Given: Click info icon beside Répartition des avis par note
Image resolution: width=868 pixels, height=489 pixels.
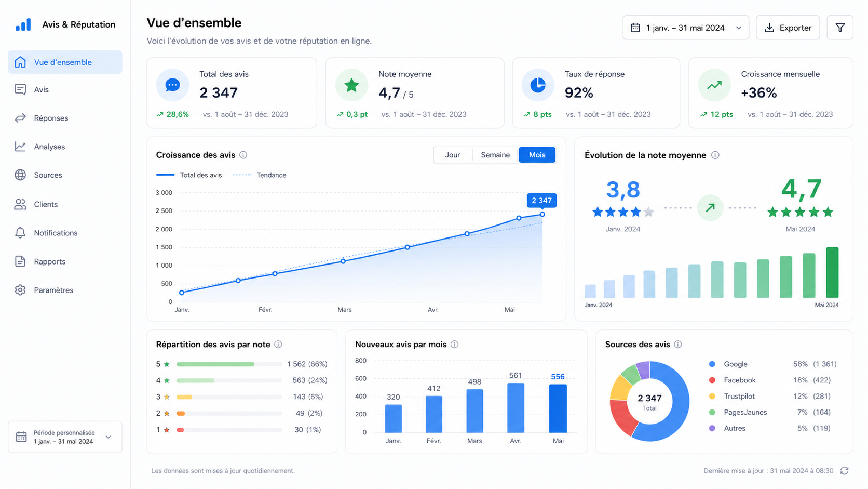Looking at the screenshot, I should (278, 345).
